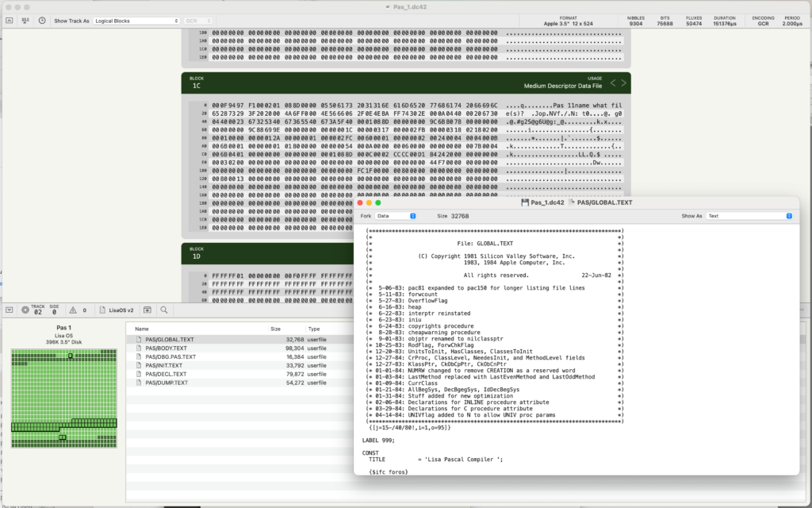Select PAS/BODY.TEXT file row
This screenshot has width=812, height=508.
tap(167, 347)
